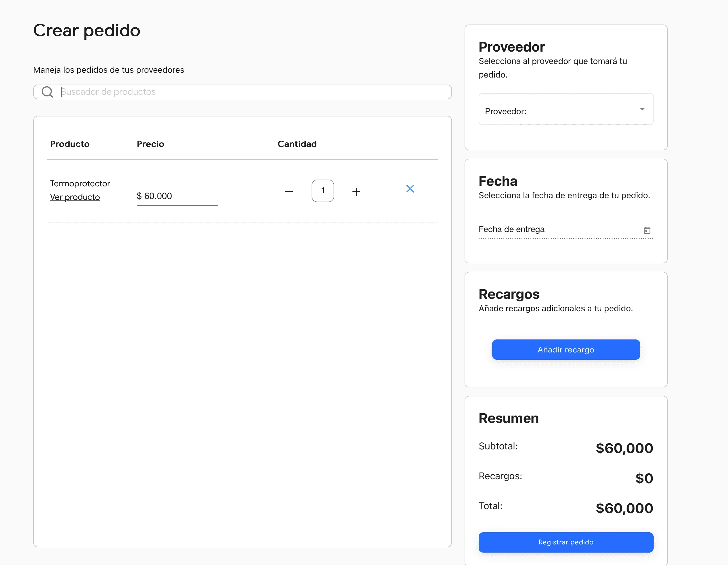Increase quantity with the stepper plus control
The height and width of the screenshot is (565, 728).
[356, 191]
